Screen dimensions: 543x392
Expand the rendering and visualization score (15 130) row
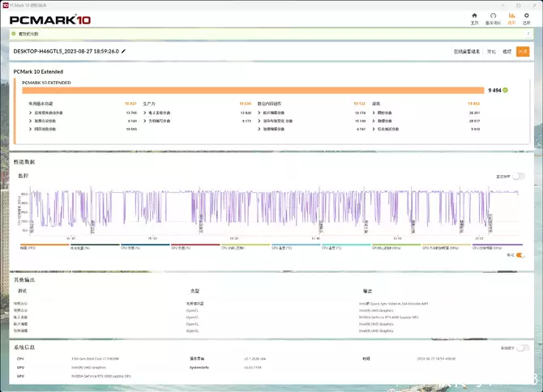[x=259, y=121]
